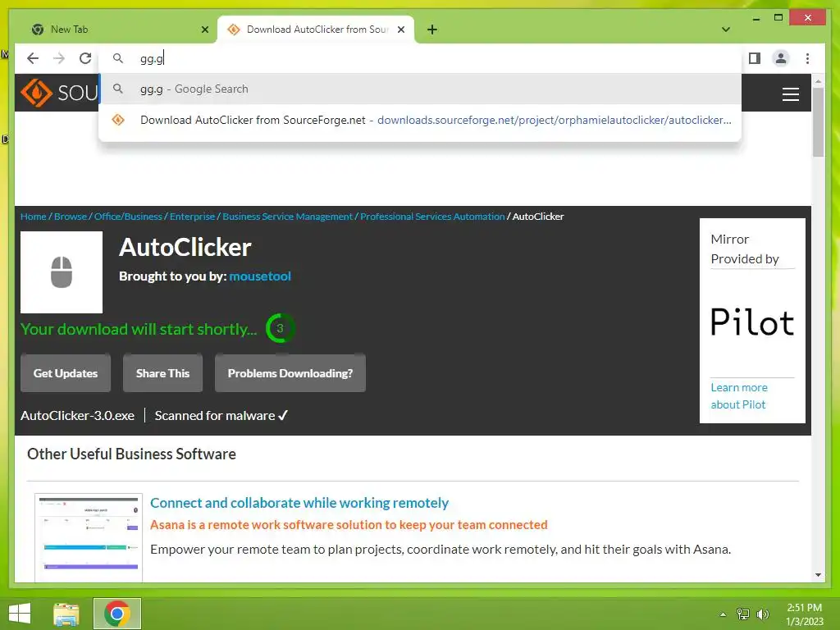The image size is (840, 630).
Task: Click the page scrollbar up arrow
Action: click(818, 81)
